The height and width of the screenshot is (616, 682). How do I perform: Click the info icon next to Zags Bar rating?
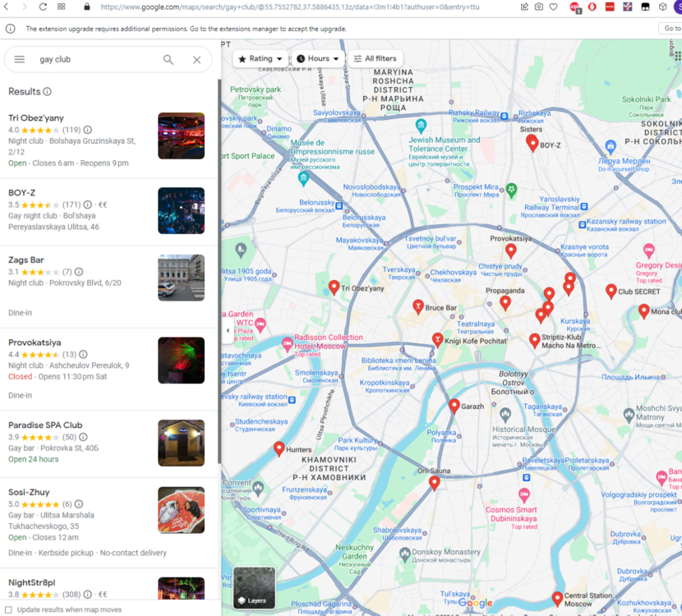79,272
